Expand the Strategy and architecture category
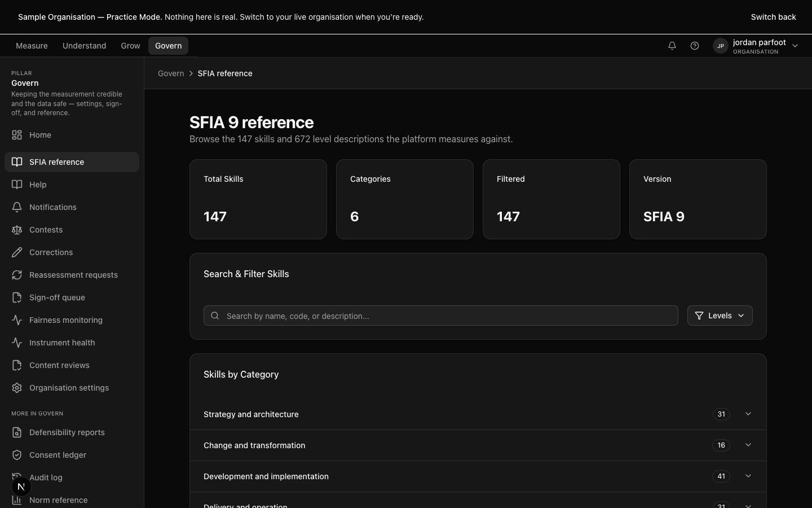 coord(478,414)
